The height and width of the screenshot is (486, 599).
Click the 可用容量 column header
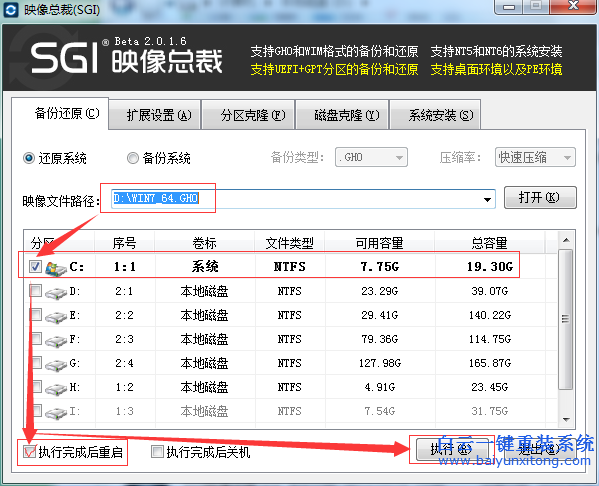(x=379, y=243)
